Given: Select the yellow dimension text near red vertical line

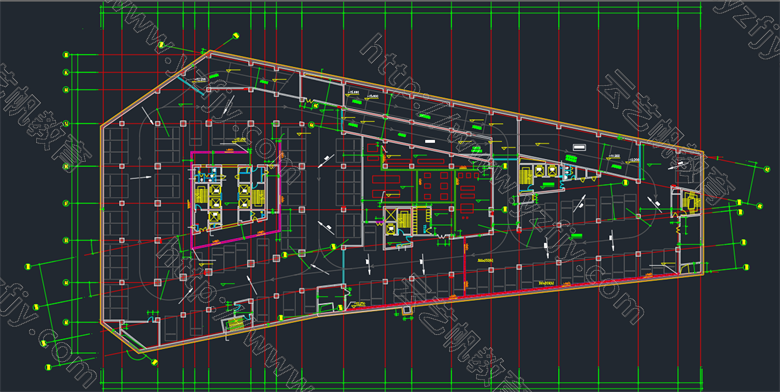Looking at the screenshot, I should 485,260.
